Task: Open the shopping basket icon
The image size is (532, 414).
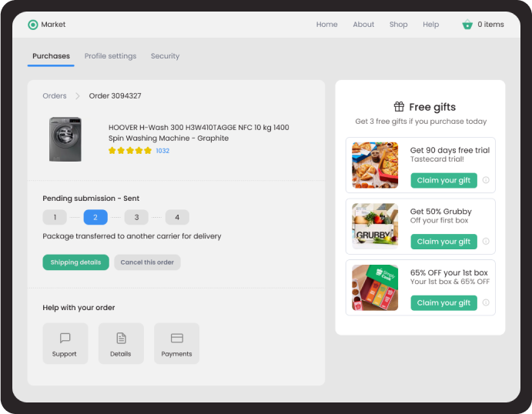Action: click(467, 25)
